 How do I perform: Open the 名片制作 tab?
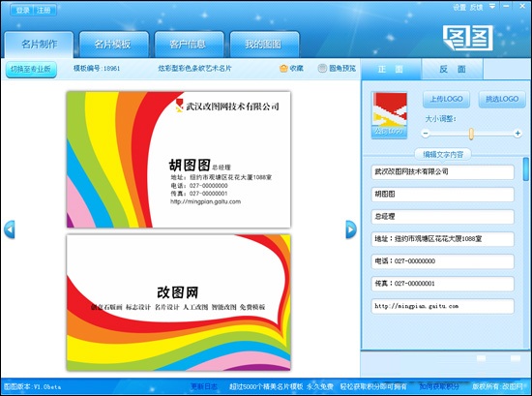click(x=39, y=45)
